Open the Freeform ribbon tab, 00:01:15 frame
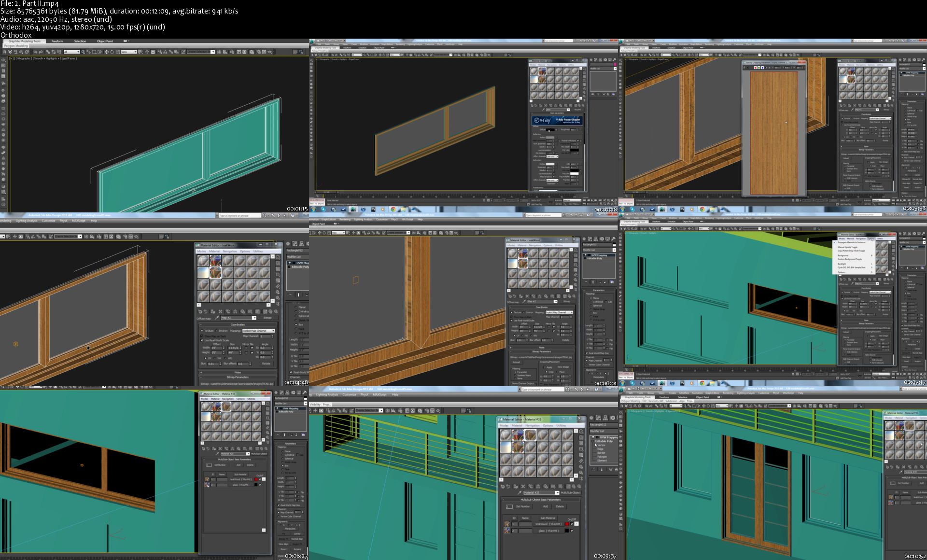 pyautogui.click(x=57, y=41)
